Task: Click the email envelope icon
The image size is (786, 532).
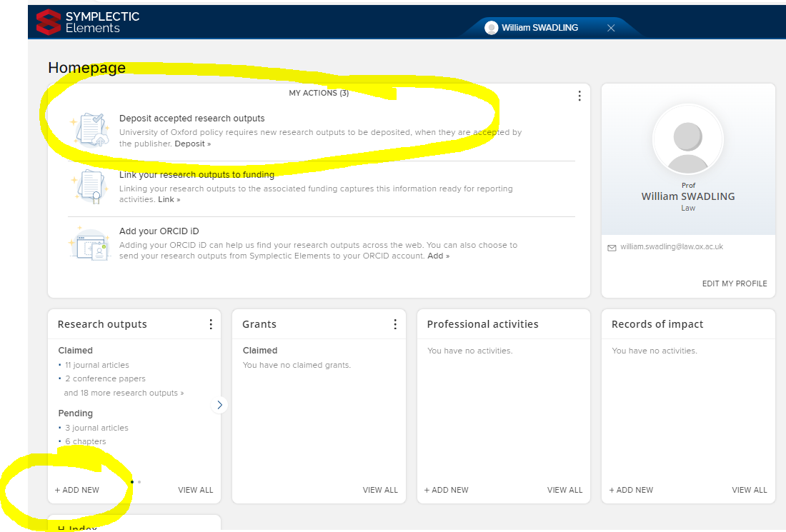Action: pos(612,247)
